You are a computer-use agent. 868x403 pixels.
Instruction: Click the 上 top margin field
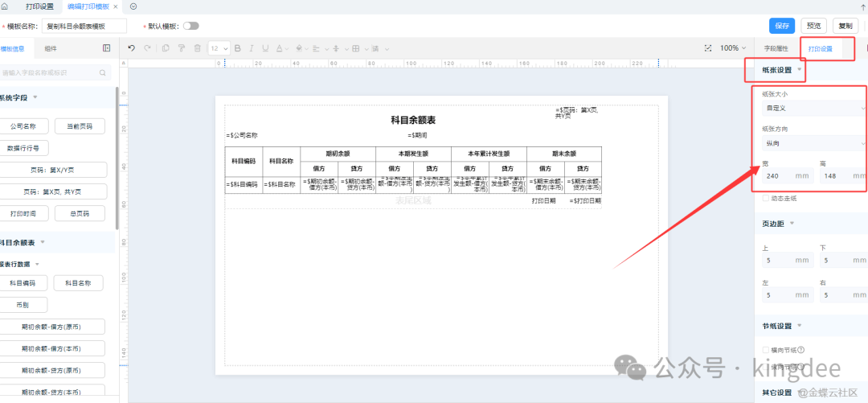787,260
